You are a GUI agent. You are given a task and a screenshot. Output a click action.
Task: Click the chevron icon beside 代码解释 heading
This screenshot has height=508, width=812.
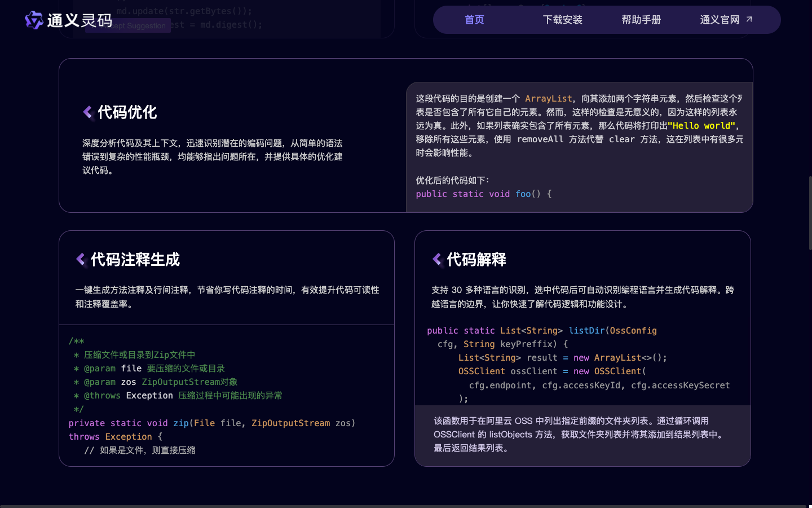[437, 260]
